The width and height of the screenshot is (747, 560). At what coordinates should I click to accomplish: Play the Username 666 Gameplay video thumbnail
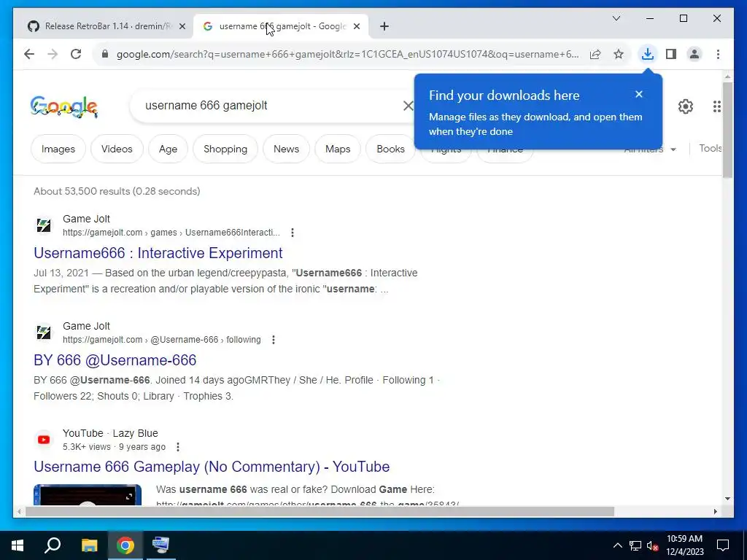(x=88, y=495)
